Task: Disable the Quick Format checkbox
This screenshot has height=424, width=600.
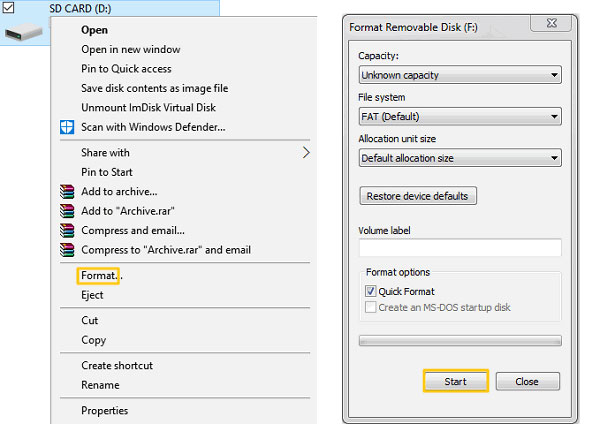Action: pyautogui.click(x=370, y=291)
